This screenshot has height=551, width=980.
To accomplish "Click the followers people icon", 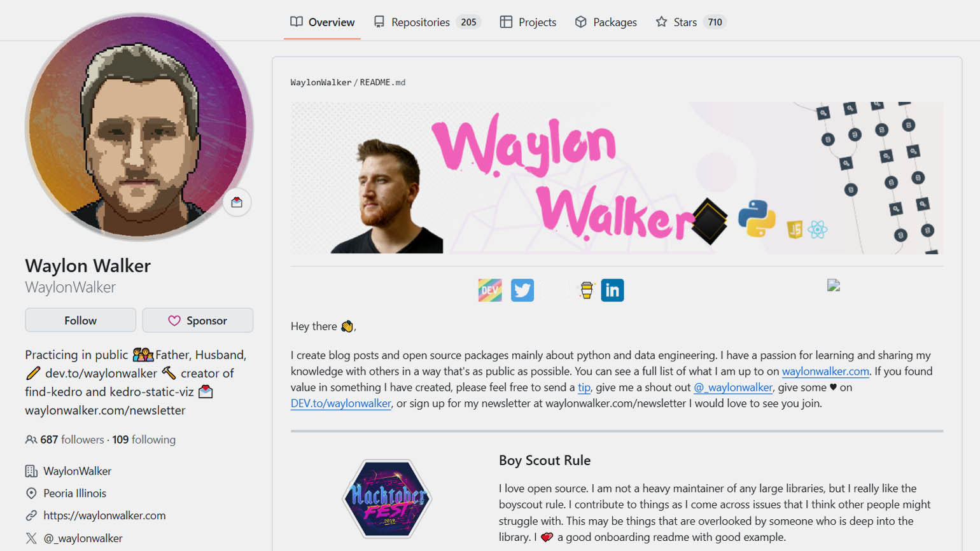I will click(31, 440).
